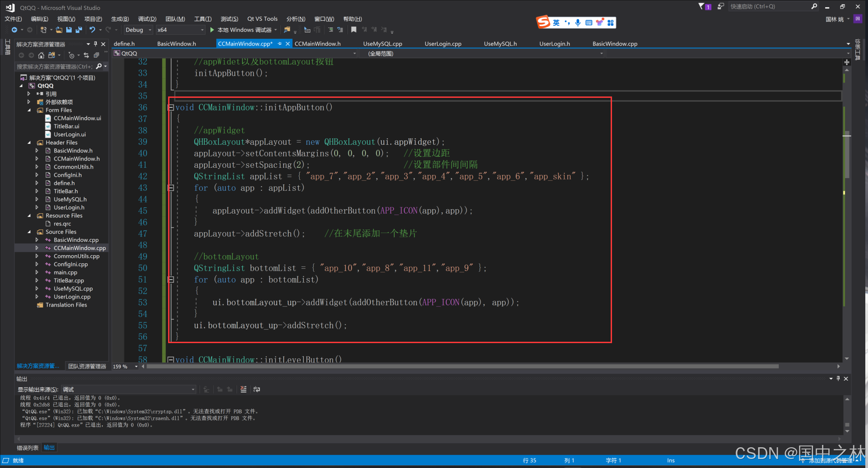Collapse the Form Files folder
Viewport: 868px width, 468px height.
[29, 110]
